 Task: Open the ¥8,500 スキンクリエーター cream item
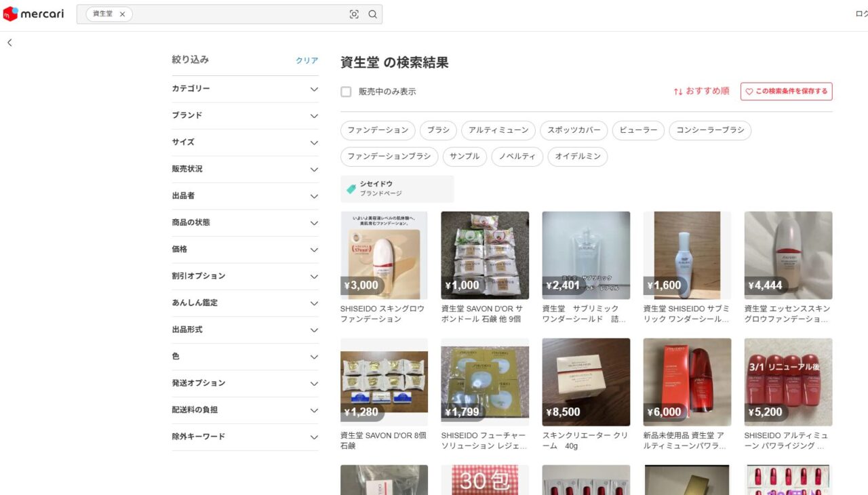[x=586, y=382]
